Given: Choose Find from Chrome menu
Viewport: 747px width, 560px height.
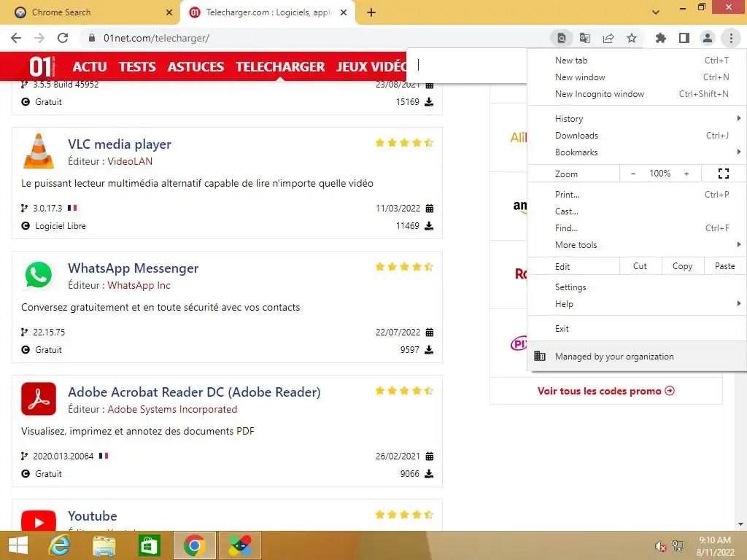Looking at the screenshot, I should pos(636,228).
